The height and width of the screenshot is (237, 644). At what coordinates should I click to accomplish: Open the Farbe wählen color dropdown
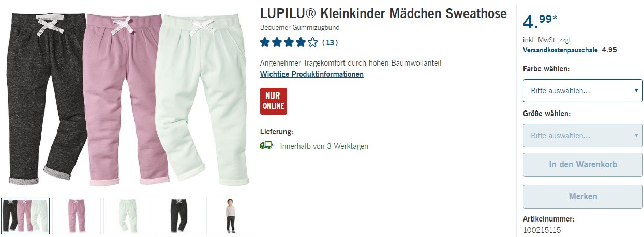pyautogui.click(x=583, y=91)
